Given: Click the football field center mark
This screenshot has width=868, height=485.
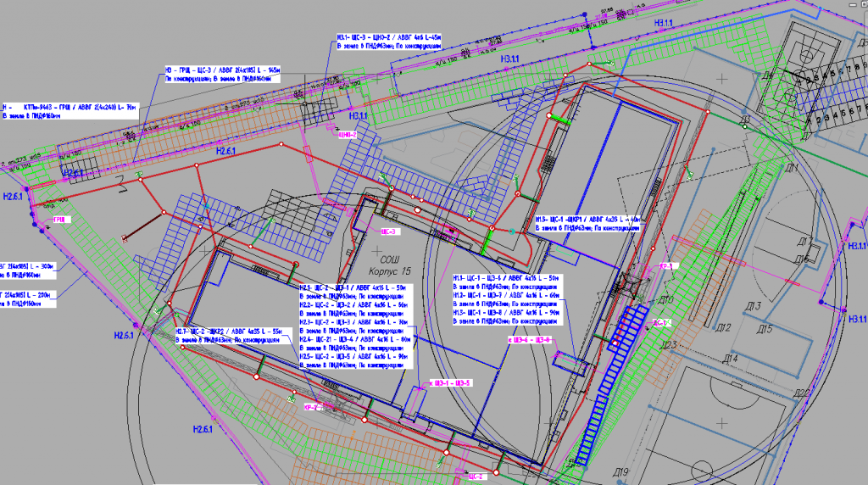Looking at the screenshot, I should coord(723,422).
